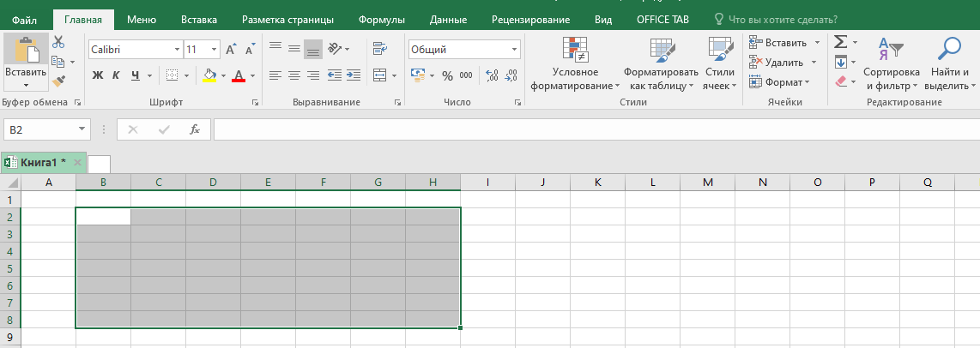This screenshot has height=348, width=980.
Task: Click Вставить in the Ячейки group
Action: (x=785, y=43)
